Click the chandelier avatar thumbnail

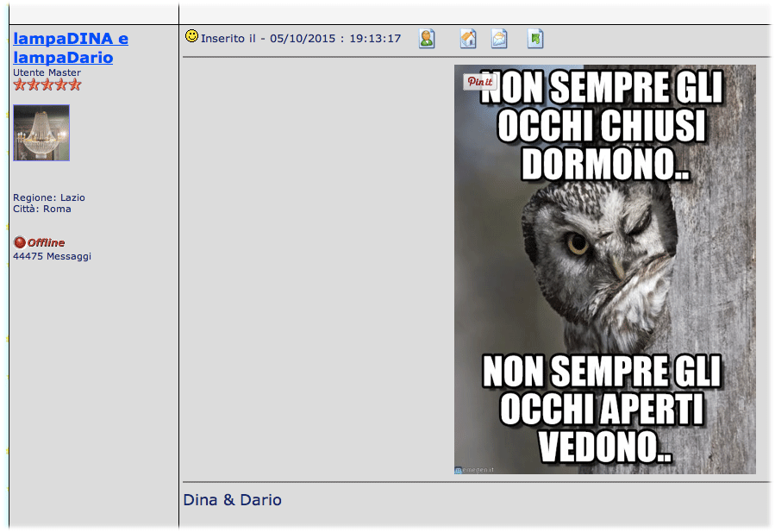click(x=41, y=133)
